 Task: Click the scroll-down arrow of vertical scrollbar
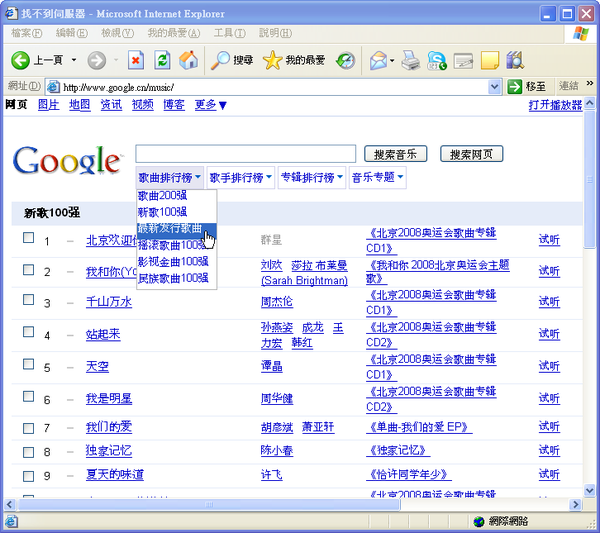590,491
